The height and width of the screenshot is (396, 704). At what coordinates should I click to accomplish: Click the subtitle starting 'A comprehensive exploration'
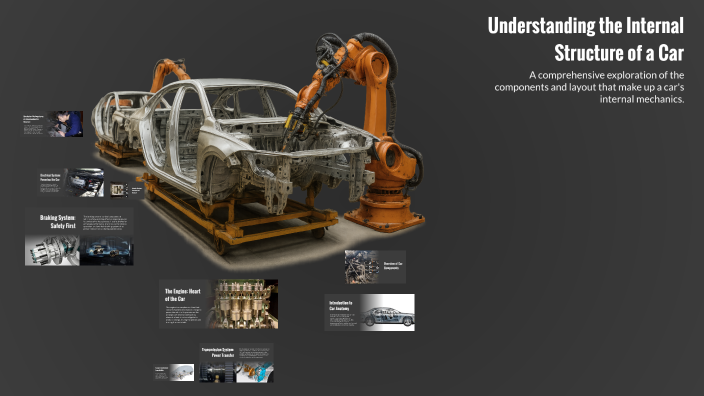(x=589, y=87)
